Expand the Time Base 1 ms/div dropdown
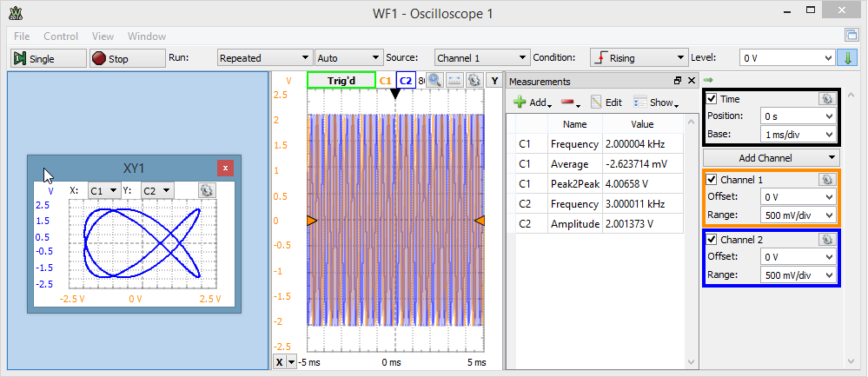 [x=797, y=135]
